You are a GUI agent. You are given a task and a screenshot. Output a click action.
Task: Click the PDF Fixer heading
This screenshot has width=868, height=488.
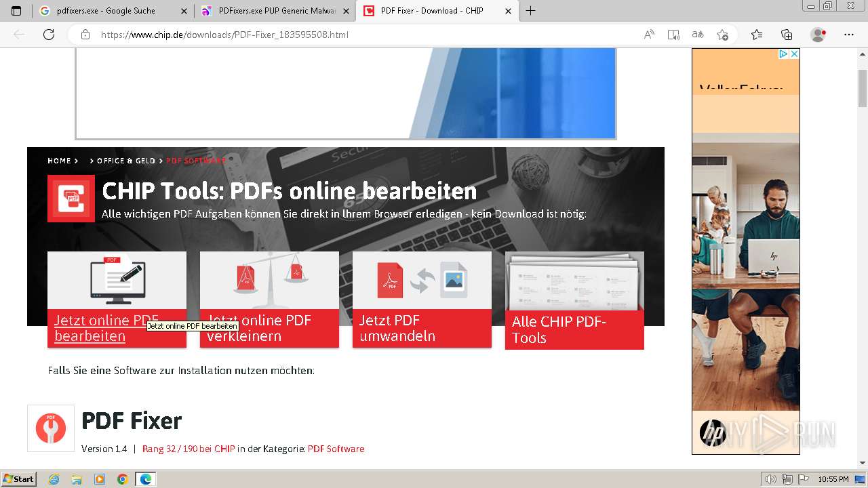(132, 421)
